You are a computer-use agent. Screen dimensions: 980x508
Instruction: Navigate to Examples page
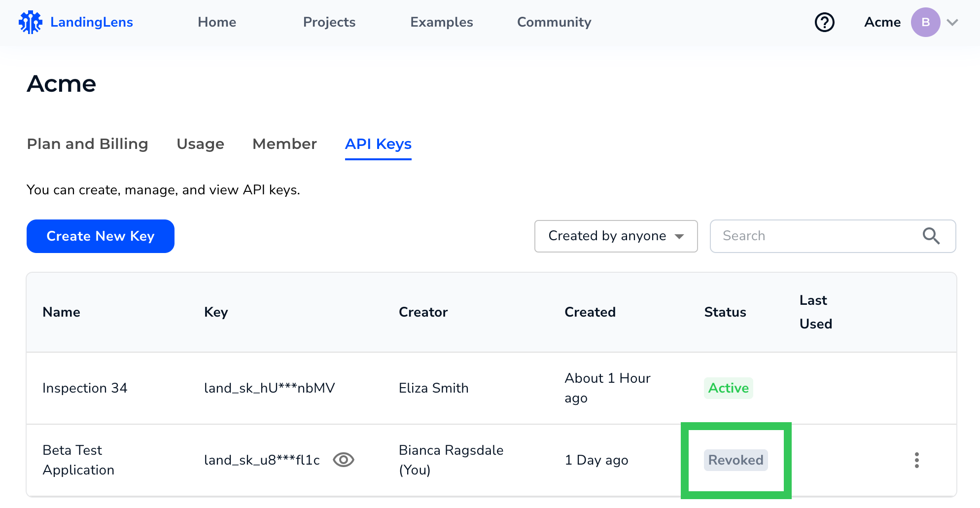[442, 22]
